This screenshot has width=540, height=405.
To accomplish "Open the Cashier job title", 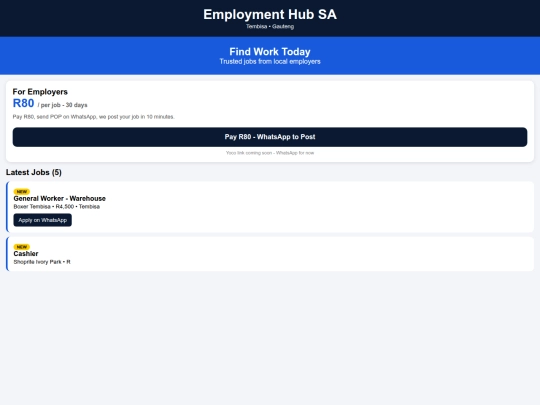I will (26, 254).
